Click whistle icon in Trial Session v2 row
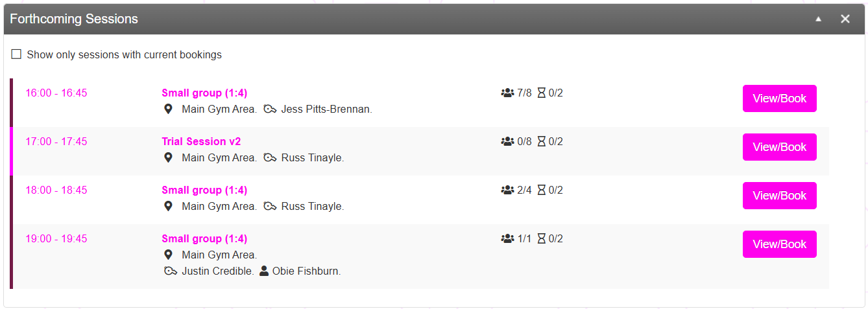868x309 pixels. pos(271,158)
